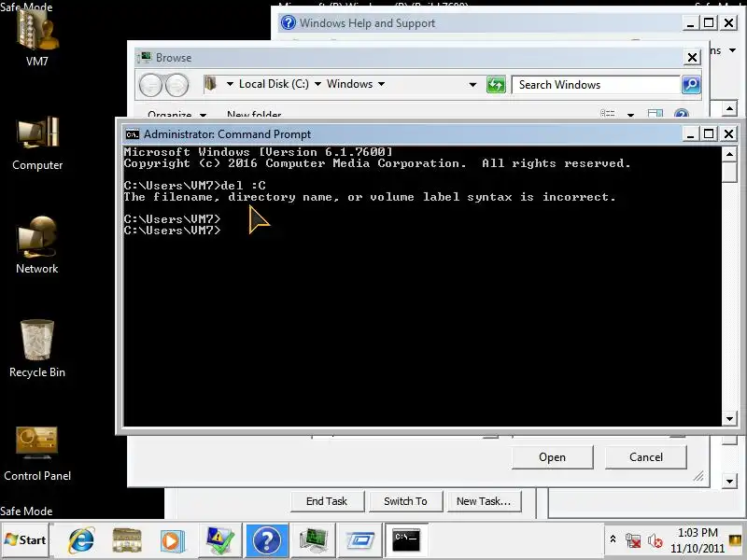
Task: Click New folder in the Browse toolbar
Action: 254,114
